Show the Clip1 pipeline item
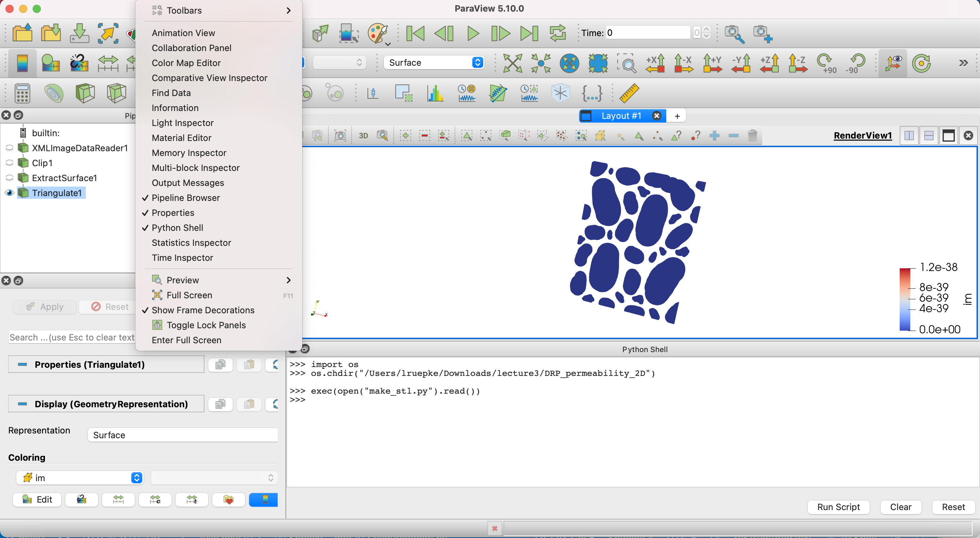This screenshot has width=980, height=538. [9, 163]
